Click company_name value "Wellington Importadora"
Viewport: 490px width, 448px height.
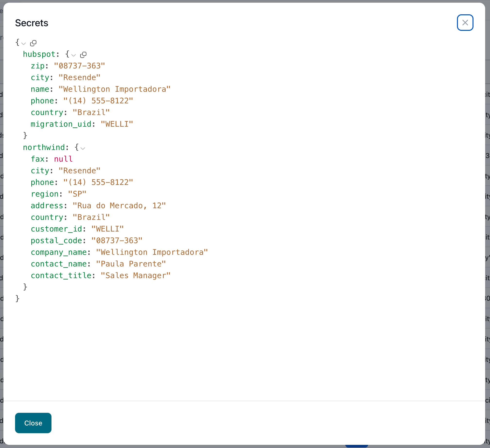152,252
